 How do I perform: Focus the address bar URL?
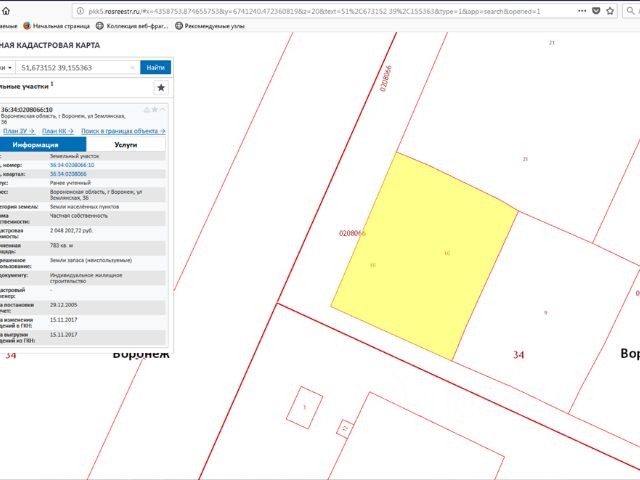314,11
